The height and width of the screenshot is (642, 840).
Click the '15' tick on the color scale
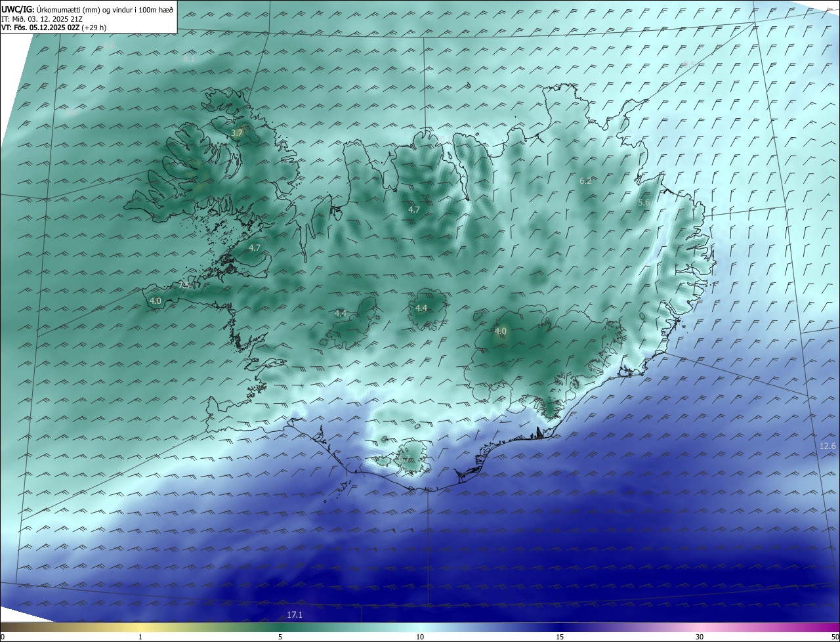tap(560, 637)
